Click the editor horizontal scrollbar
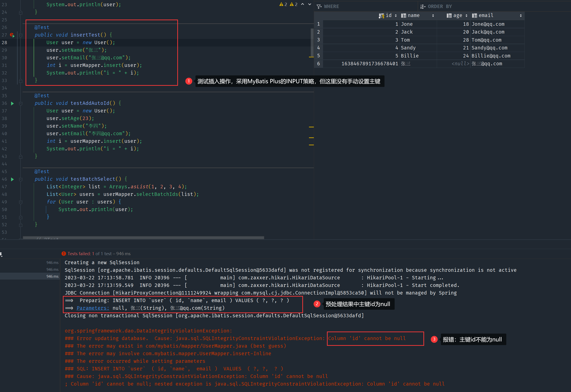Viewport: 571px width, 392px height. tap(143, 237)
